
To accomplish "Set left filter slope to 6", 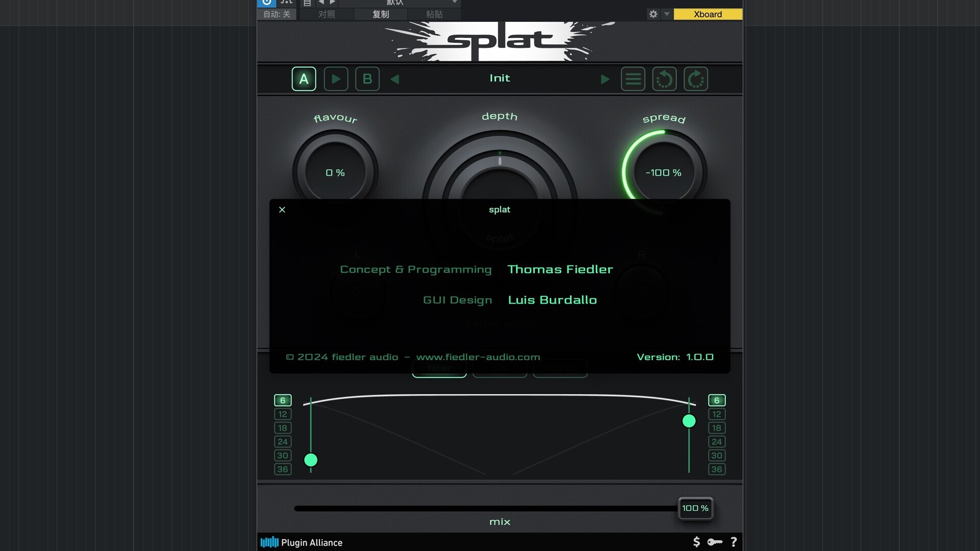I will pyautogui.click(x=283, y=400).
